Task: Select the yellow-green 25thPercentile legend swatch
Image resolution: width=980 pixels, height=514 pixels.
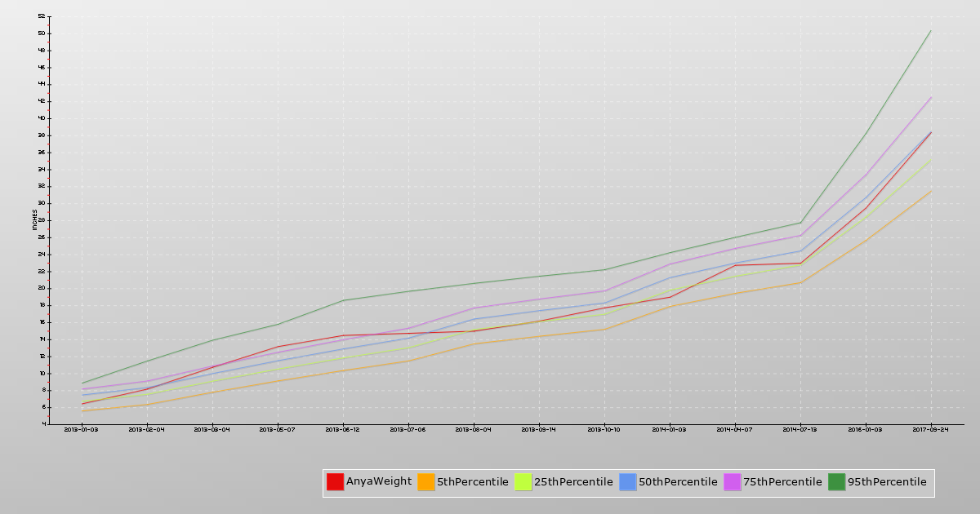Action: pyautogui.click(x=523, y=482)
